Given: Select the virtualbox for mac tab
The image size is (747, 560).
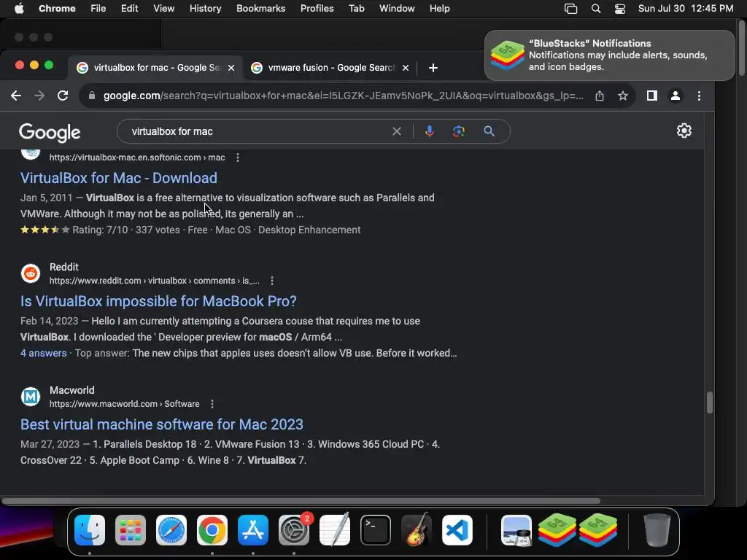Looking at the screenshot, I should coord(155,68).
